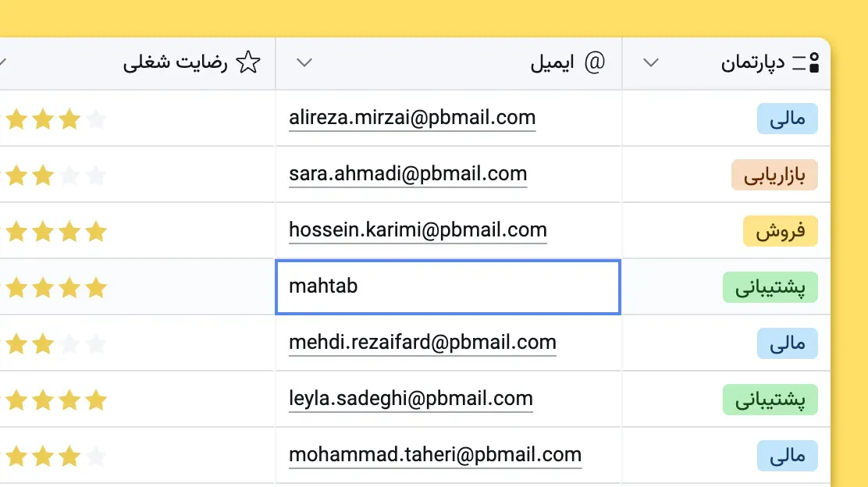Click the department icon beside دپارتمان header
868x487 pixels.
807,63
